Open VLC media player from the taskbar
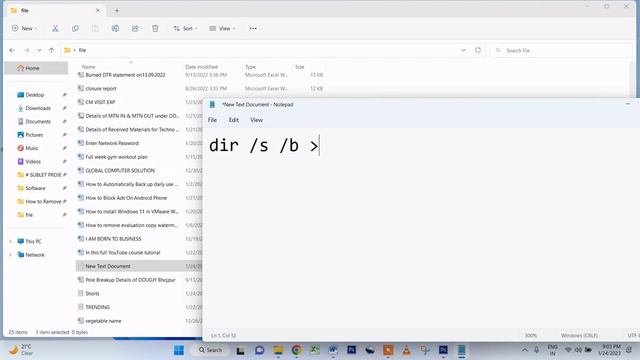The image size is (640, 360). tap(407, 350)
